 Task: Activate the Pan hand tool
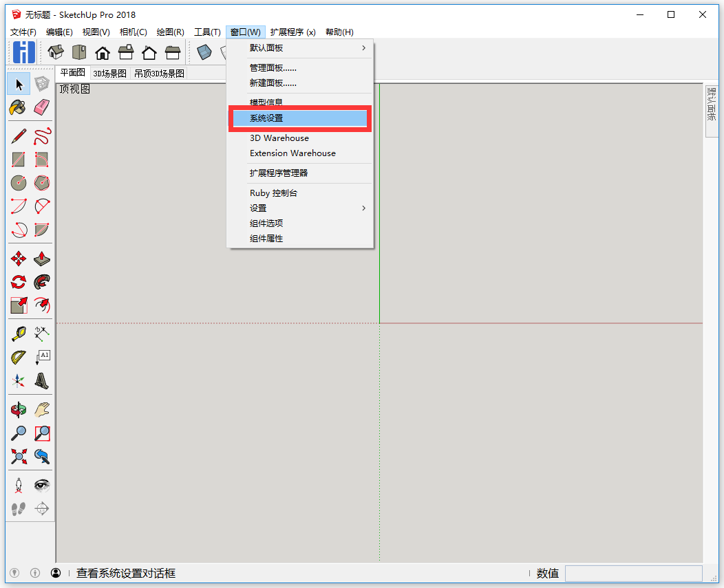coord(42,410)
